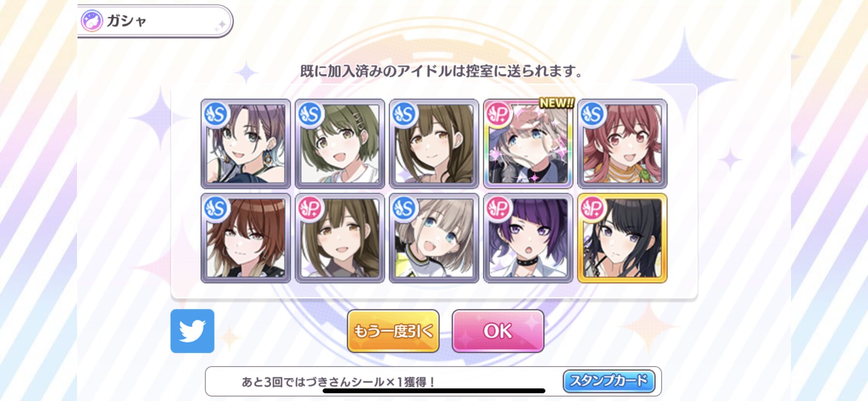Open the gold-framed black-haired idol card

(x=622, y=238)
